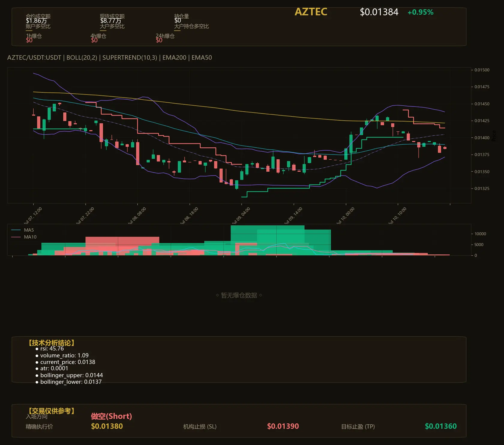The height and width of the screenshot is (445, 504).
Task: Select the volume_ratio: 1.09 line
Action: click(x=62, y=355)
